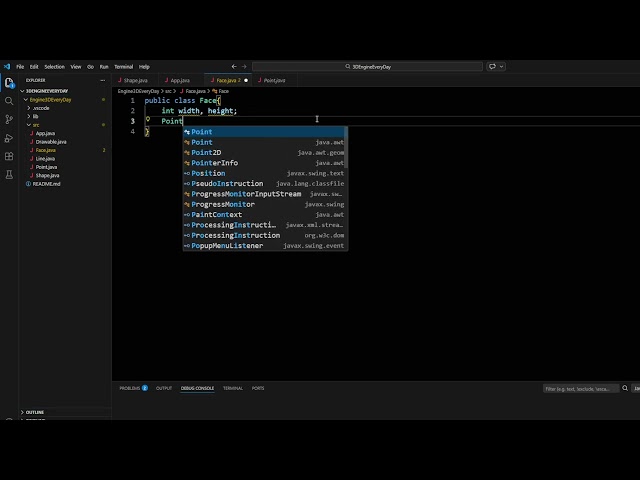The height and width of the screenshot is (480, 640).
Task: Collapse the 3DENGINEEVERYDAY workspace section
Action: point(47,91)
